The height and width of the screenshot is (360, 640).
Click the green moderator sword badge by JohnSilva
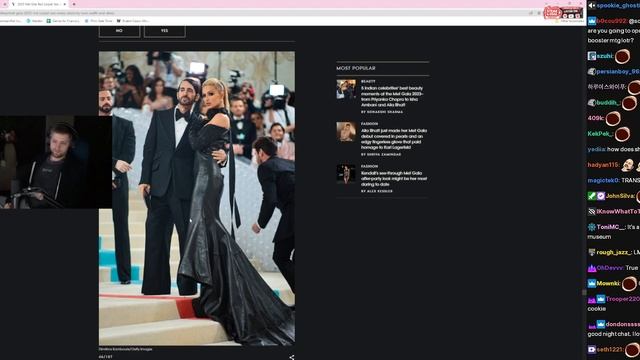(591, 196)
